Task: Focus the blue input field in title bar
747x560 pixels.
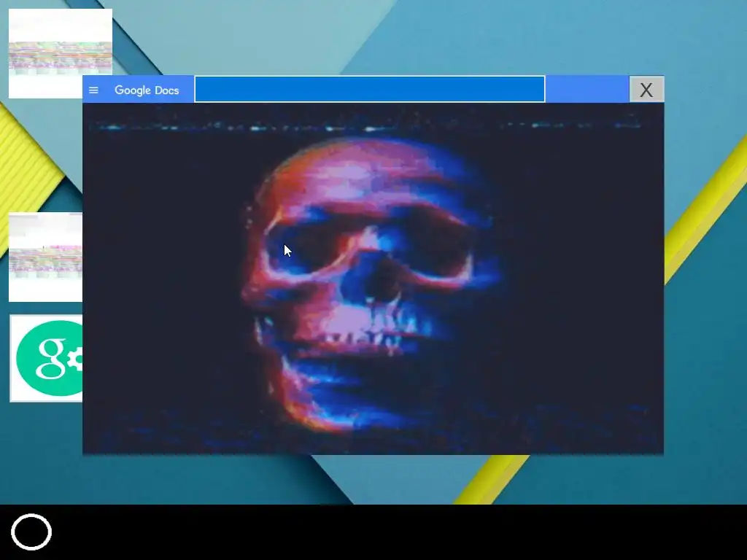Action: 370,89
